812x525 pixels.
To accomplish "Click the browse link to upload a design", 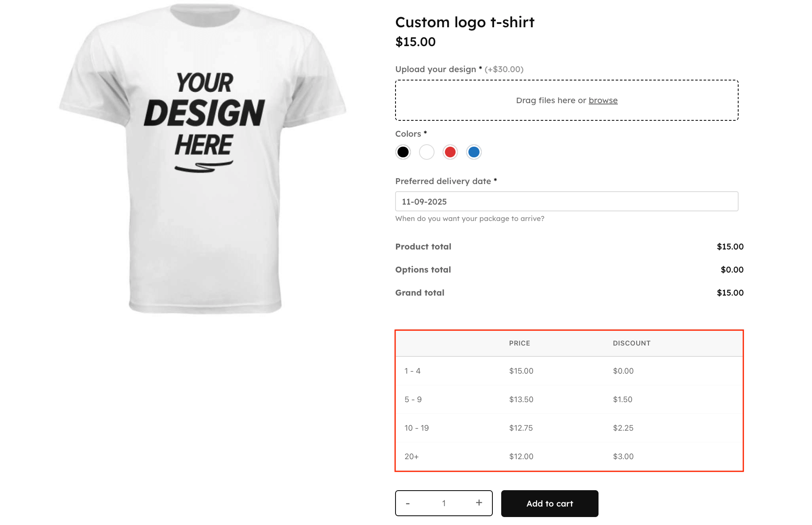I will [x=603, y=100].
